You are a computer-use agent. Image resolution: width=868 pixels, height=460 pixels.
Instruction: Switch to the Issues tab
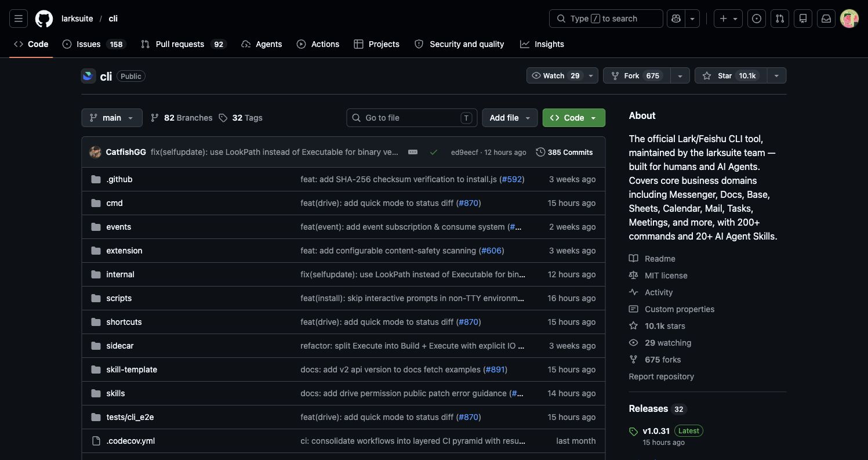pyautogui.click(x=93, y=44)
